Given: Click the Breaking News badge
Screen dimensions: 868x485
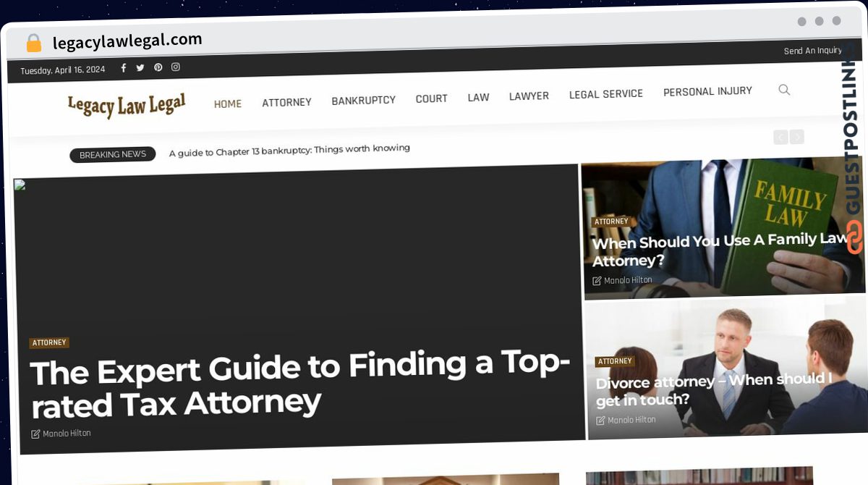Looking at the screenshot, I should pos(113,154).
